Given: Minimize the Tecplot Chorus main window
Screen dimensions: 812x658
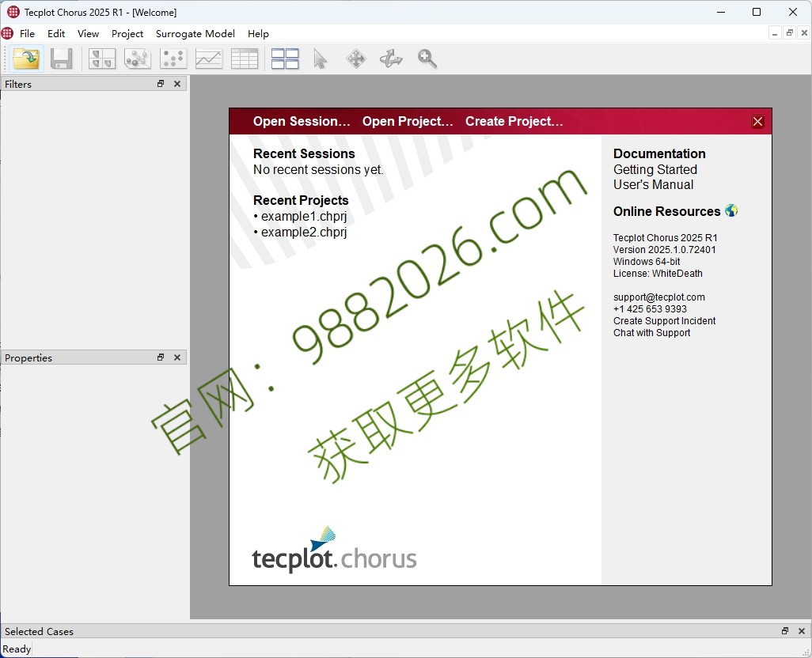Looking at the screenshot, I should (721, 12).
